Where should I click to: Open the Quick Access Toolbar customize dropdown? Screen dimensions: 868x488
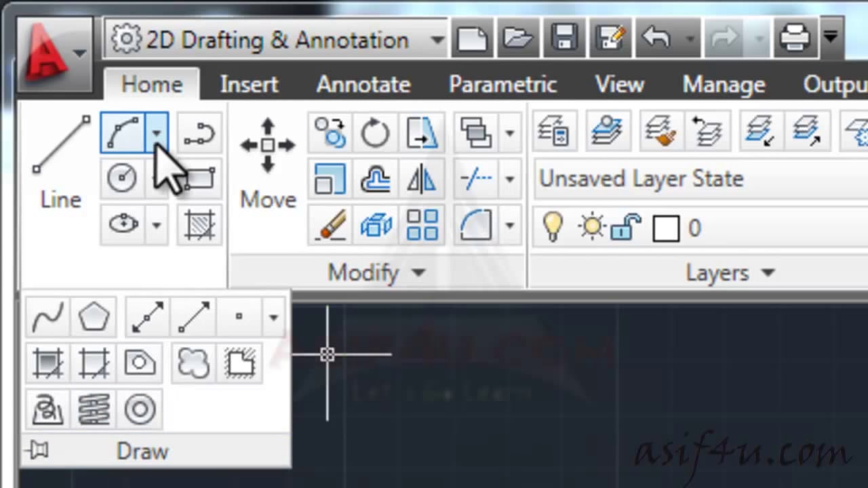click(x=831, y=38)
